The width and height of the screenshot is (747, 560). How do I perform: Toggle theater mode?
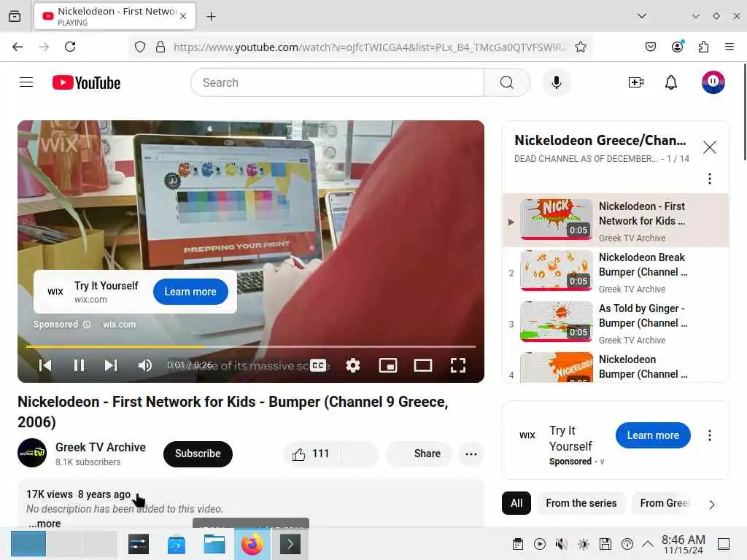[423, 365]
